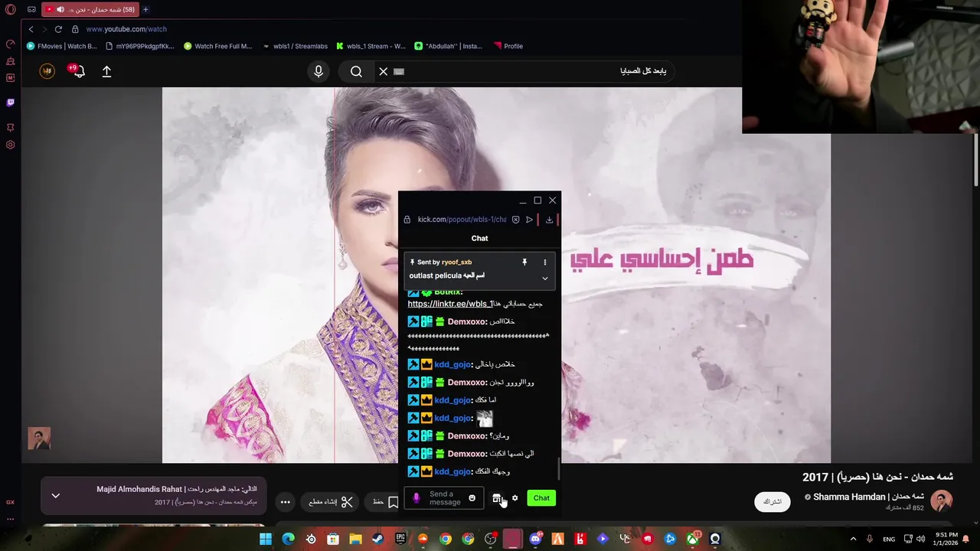Open the BotRix username in Kick chat
The width and height of the screenshot is (980, 551).
448,292
